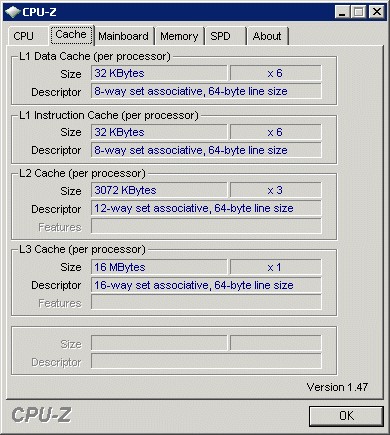Click the empty size field in bottom group
The image size is (390, 435).
159,343
